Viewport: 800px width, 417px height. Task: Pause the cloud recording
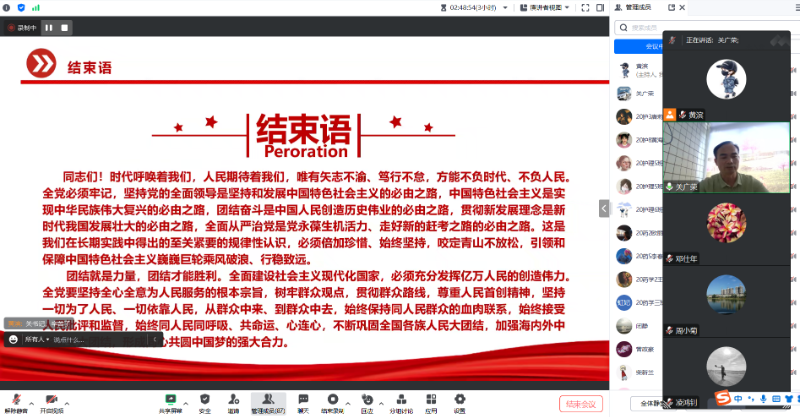coord(48,28)
